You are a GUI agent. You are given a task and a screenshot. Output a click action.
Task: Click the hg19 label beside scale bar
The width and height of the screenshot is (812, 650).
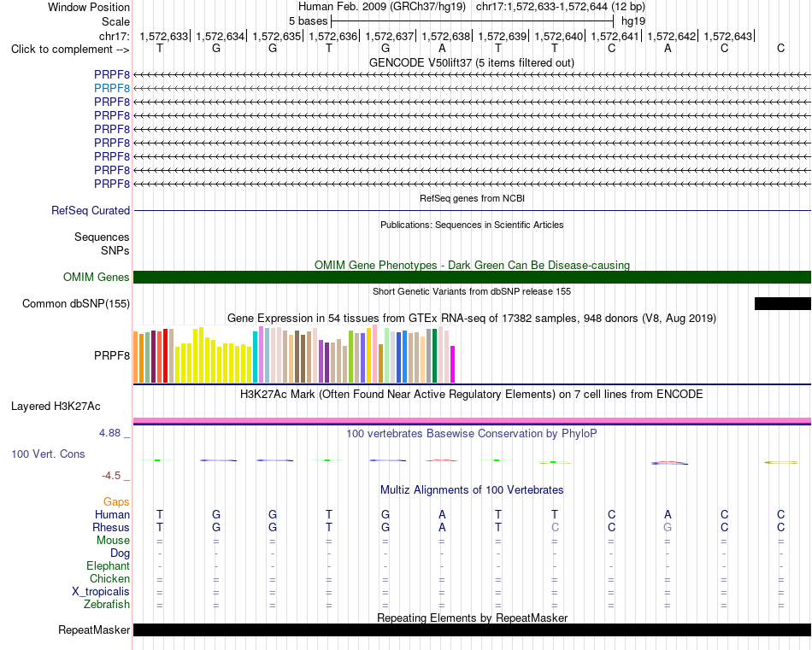click(x=633, y=21)
